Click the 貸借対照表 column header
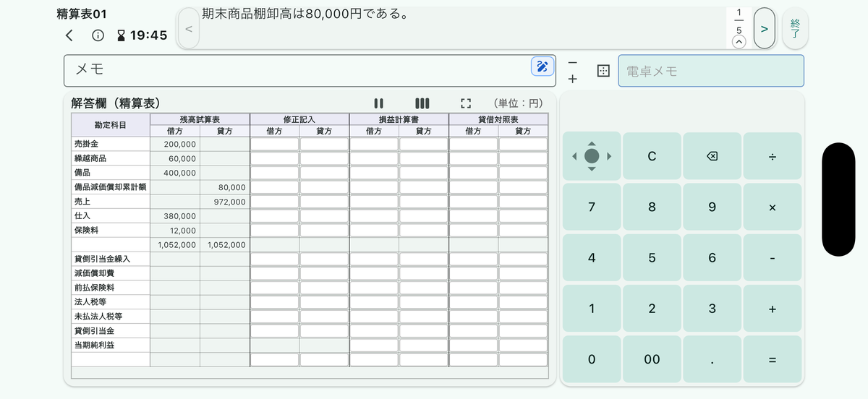This screenshot has width=868, height=399. click(x=498, y=119)
